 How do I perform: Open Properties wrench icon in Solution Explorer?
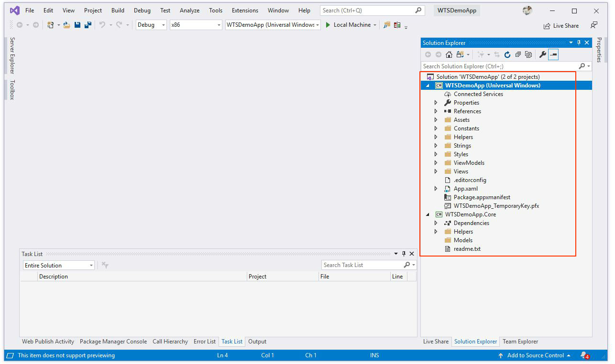click(x=542, y=54)
